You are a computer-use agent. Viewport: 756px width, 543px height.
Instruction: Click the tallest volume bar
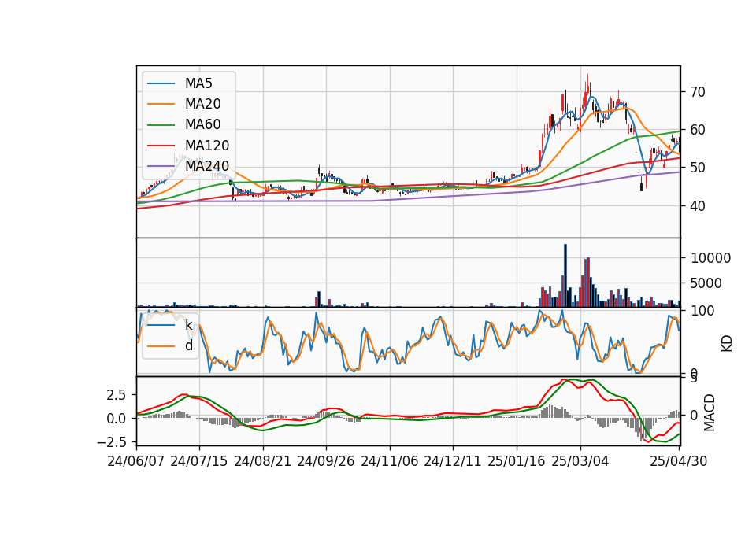coord(565,275)
